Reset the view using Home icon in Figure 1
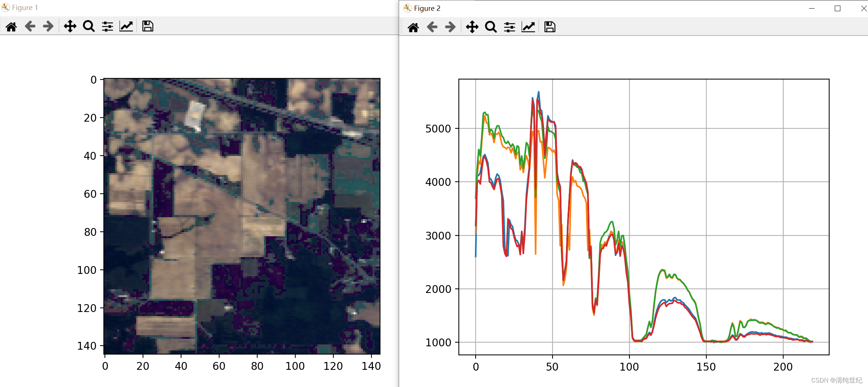Viewport: 868px width, 387px height. (11, 26)
